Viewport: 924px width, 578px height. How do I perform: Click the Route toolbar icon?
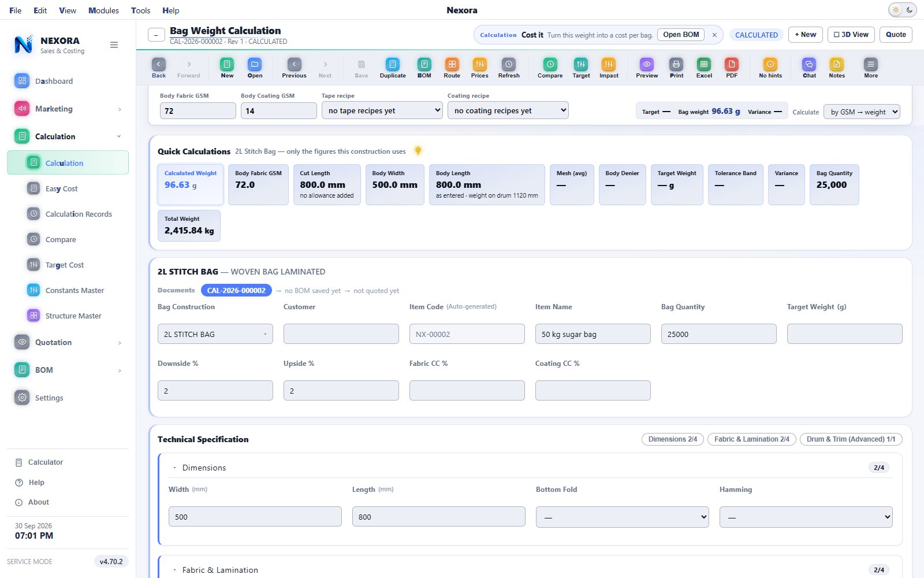(452, 68)
